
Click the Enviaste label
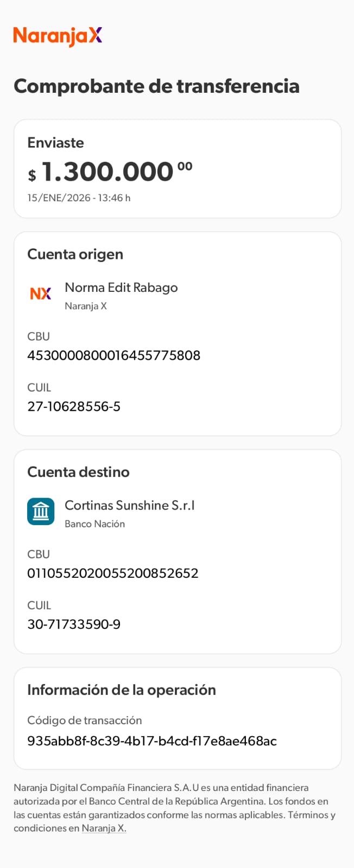[55, 143]
